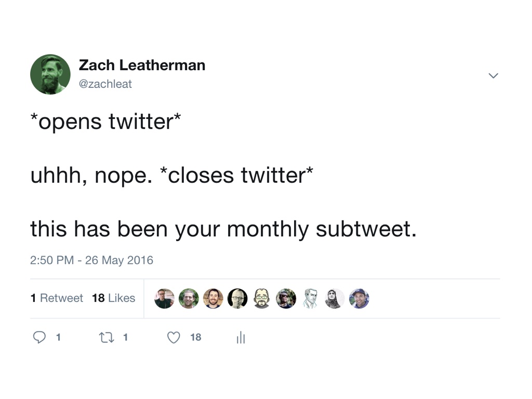Open the liker avatar wearing a headscarf
This screenshot has width=532, height=399.
(335, 299)
